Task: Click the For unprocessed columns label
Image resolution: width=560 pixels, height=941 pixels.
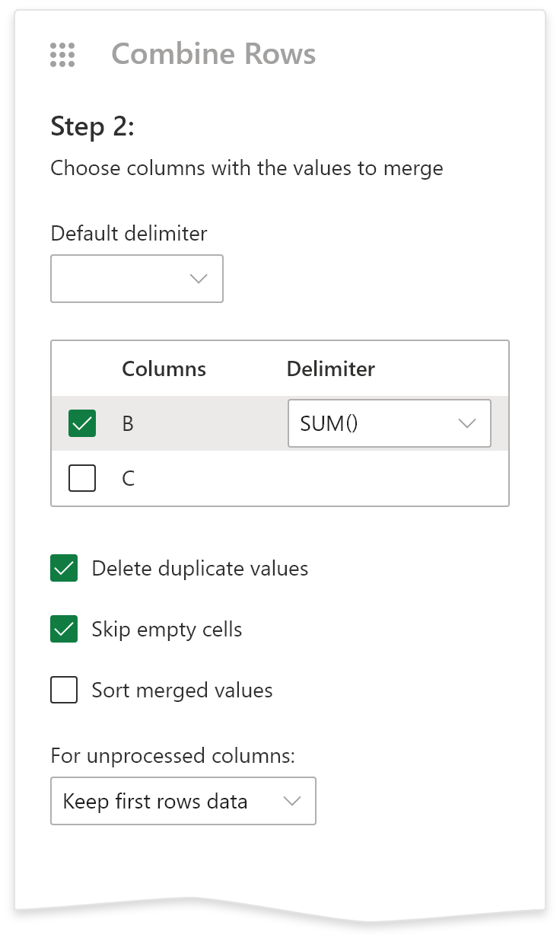Action: [172, 756]
